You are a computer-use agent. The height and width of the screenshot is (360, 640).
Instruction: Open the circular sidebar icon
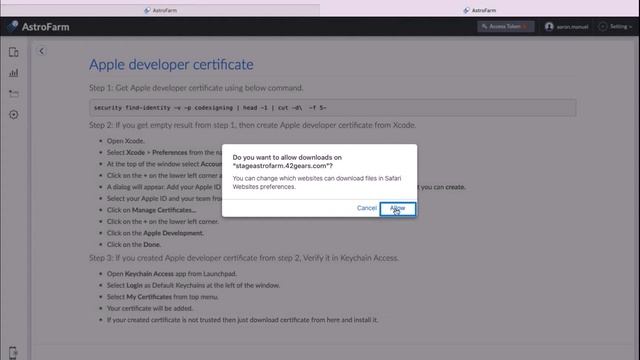[13, 115]
